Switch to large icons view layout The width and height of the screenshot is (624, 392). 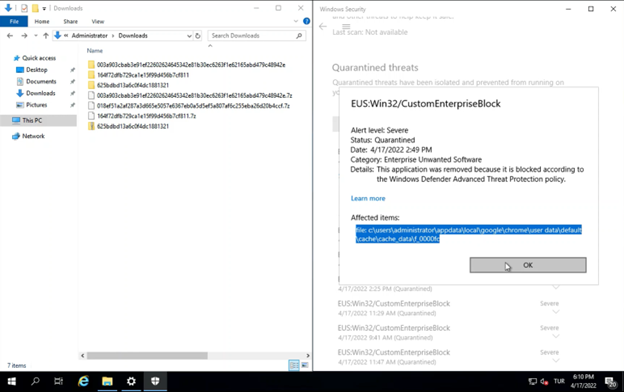(x=305, y=365)
